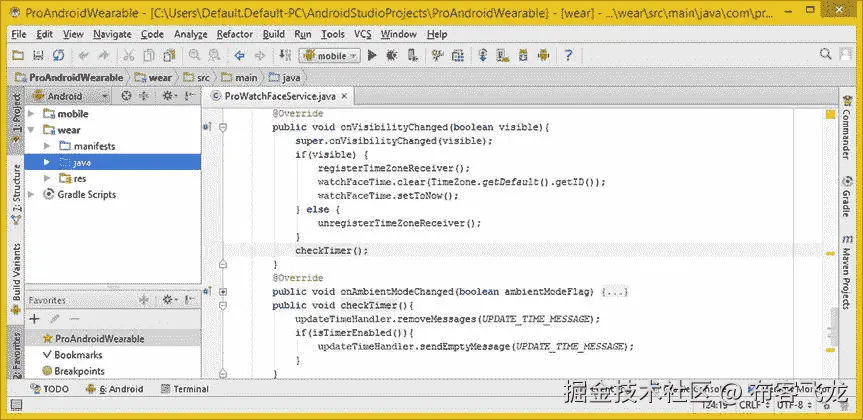Viewport: 863px width, 420px height.
Task: Open the Refactor menu
Action: click(234, 34)
